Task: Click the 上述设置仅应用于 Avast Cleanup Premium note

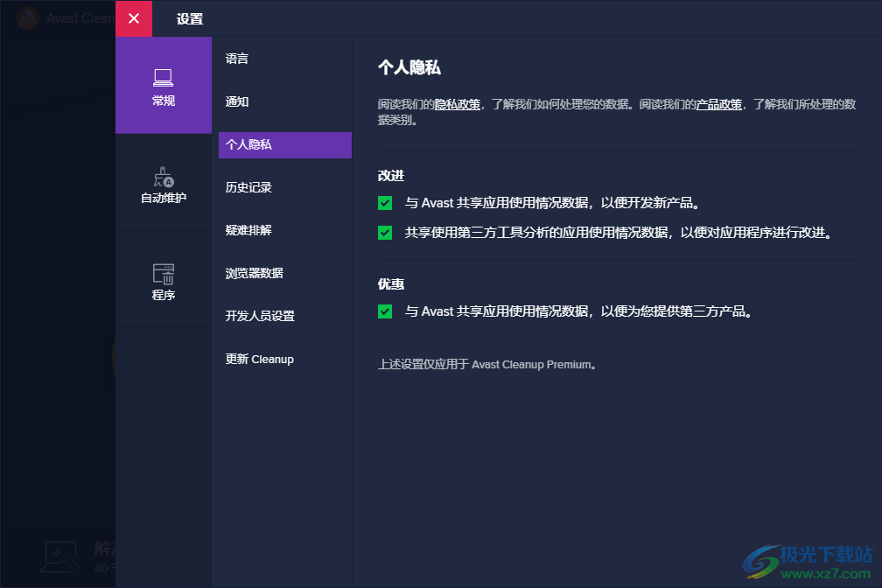Action: (x=487, y=365)
